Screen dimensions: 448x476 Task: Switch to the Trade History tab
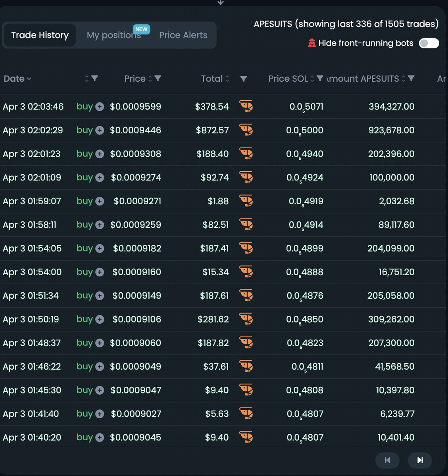(40, 35)
